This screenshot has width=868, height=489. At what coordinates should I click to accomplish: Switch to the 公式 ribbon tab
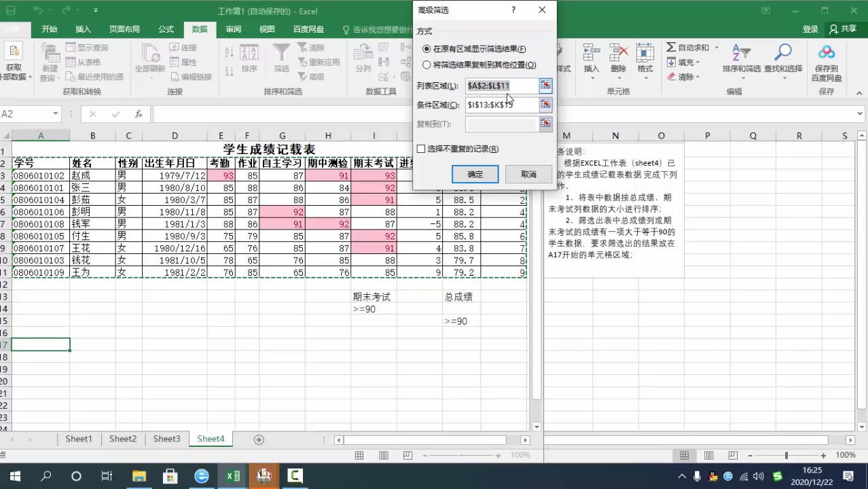click(166, 29)
